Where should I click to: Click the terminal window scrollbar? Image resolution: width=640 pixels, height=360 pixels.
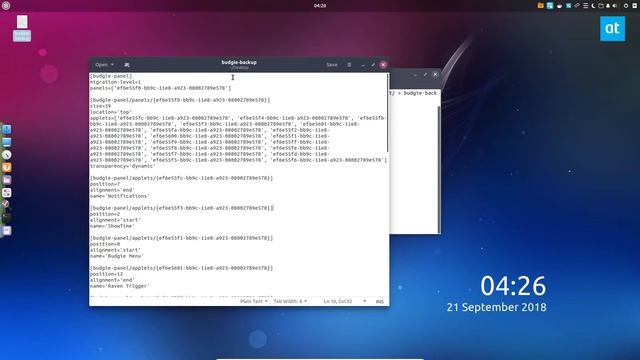[x=439, y=169]
